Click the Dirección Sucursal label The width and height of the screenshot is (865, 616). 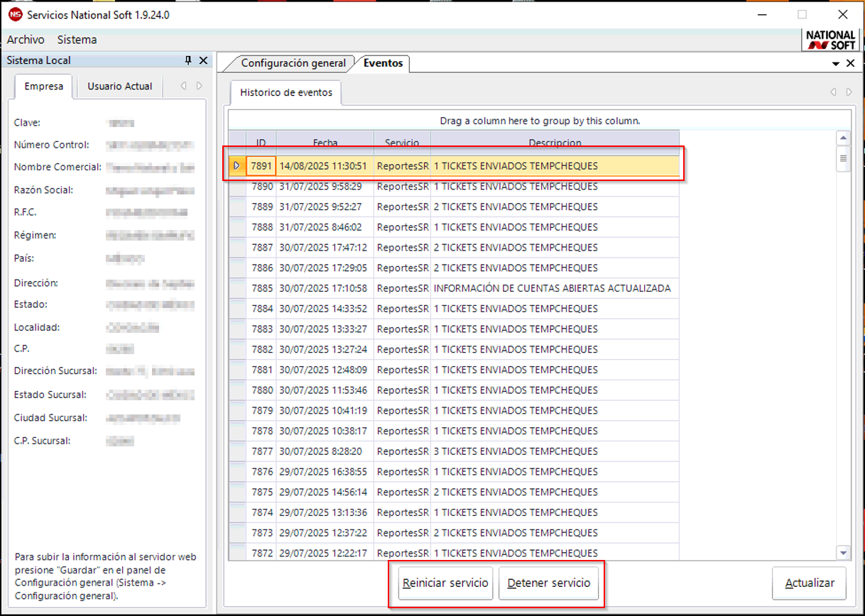55,371
